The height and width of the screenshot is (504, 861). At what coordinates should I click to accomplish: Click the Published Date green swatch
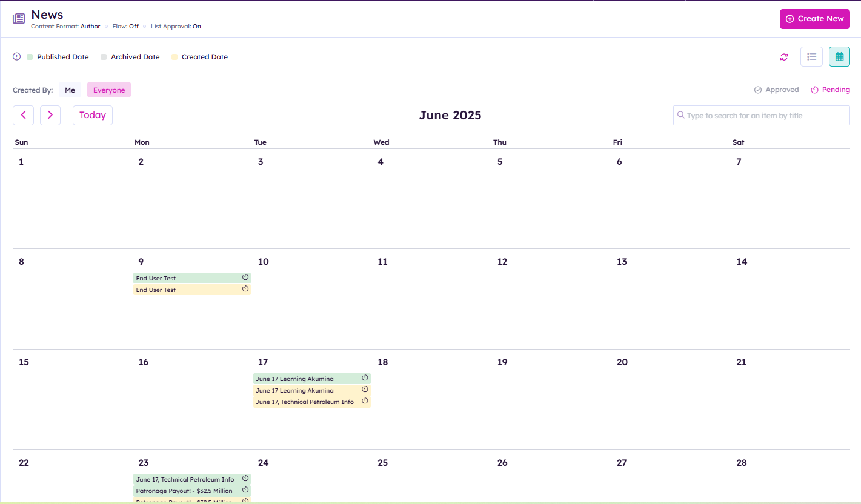(30, 57)
